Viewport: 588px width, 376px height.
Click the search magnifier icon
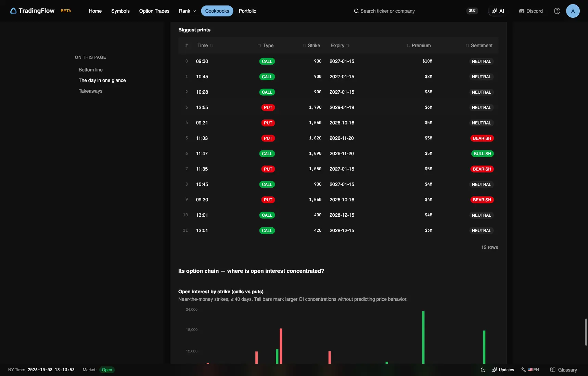[x=356, y=11]
